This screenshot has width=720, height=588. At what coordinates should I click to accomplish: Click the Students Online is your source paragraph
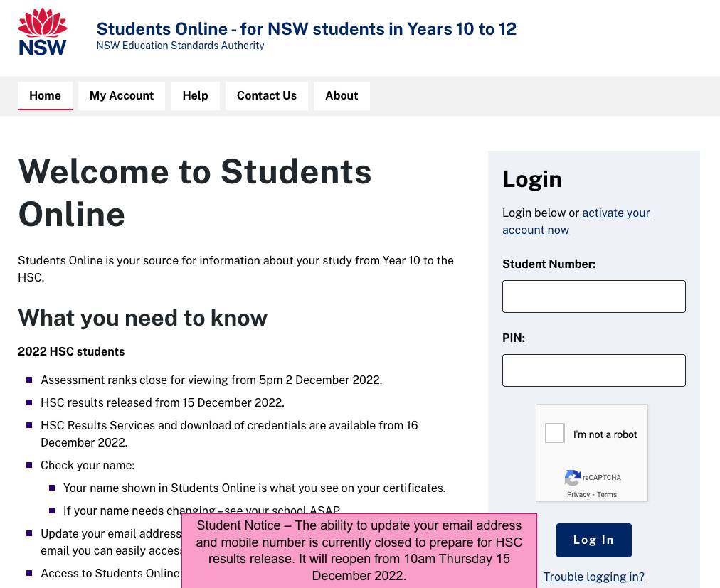point(235,269)
